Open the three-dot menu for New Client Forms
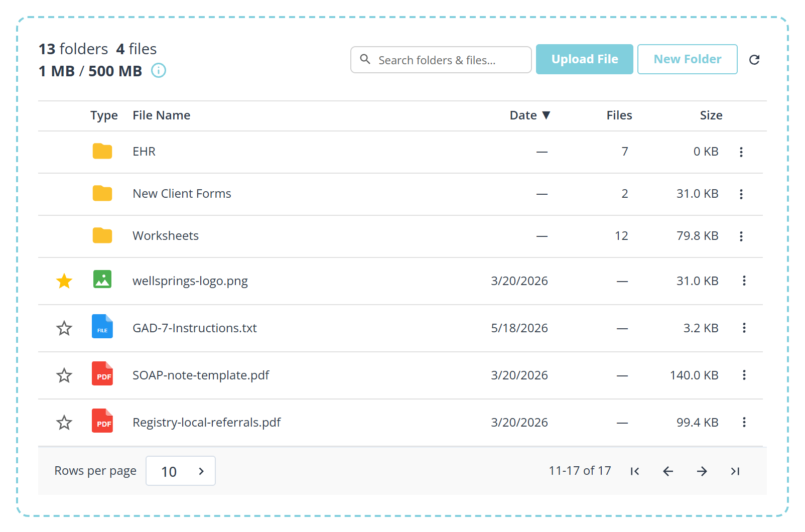The height and width of the screenshot is (532, 805). point(741,194)
